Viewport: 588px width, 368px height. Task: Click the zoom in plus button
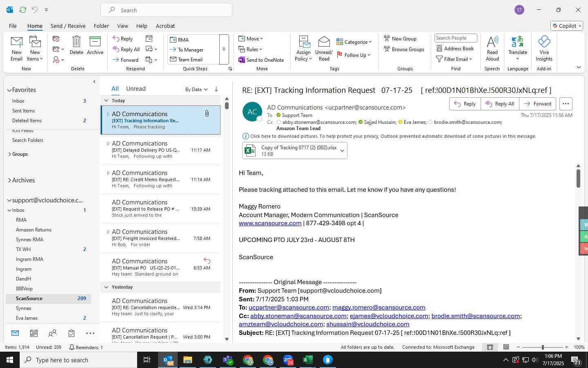[566, 347]
